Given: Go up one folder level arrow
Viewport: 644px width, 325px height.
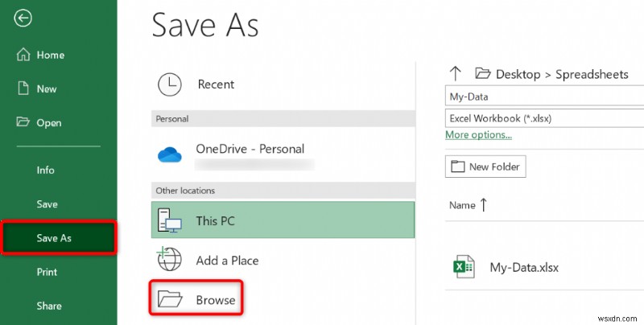Looking at the screenshot, I should (455, 74).
